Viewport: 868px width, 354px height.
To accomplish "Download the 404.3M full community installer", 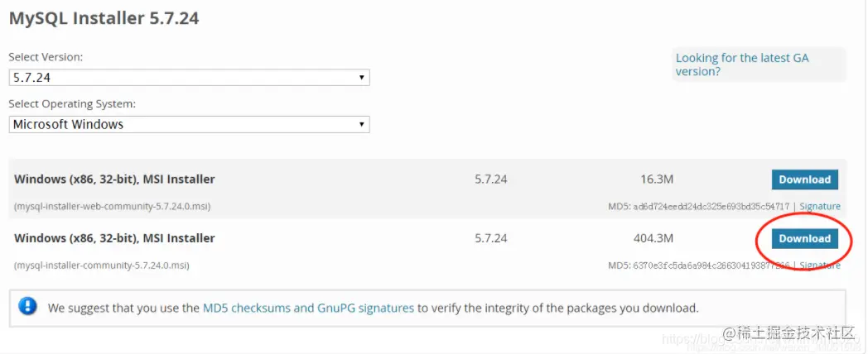I will tap(804, 238).
